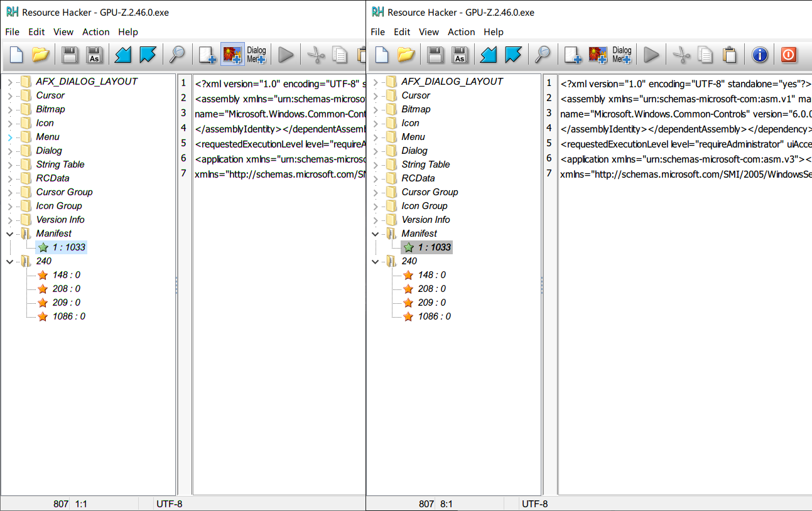Click Dialog Menu template icon in left window
812x511 pixels.
click(256, 55)
